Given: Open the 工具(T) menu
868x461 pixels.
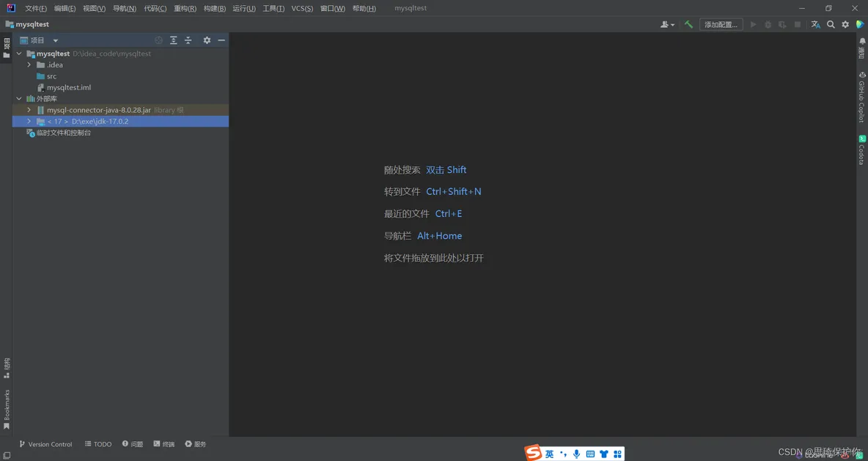Looking at the screenshot, I should (x=273, y=8).
